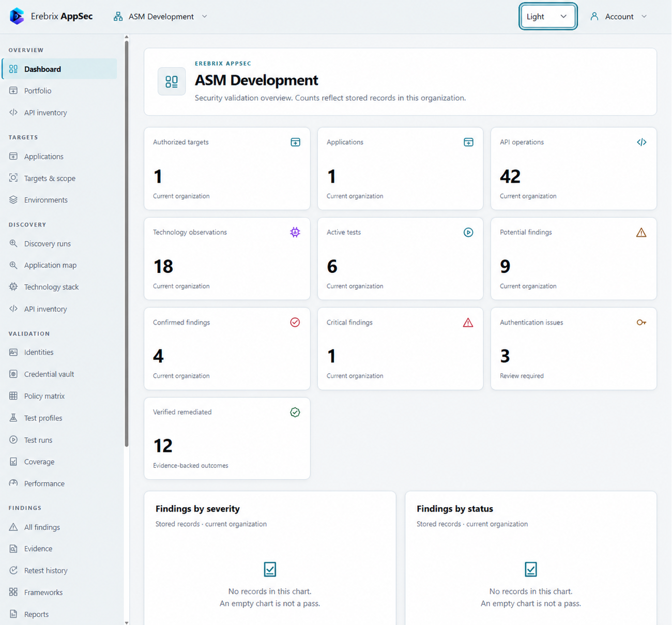
Task: Click the Policy matrix grid icon
Action: (13, 396)
